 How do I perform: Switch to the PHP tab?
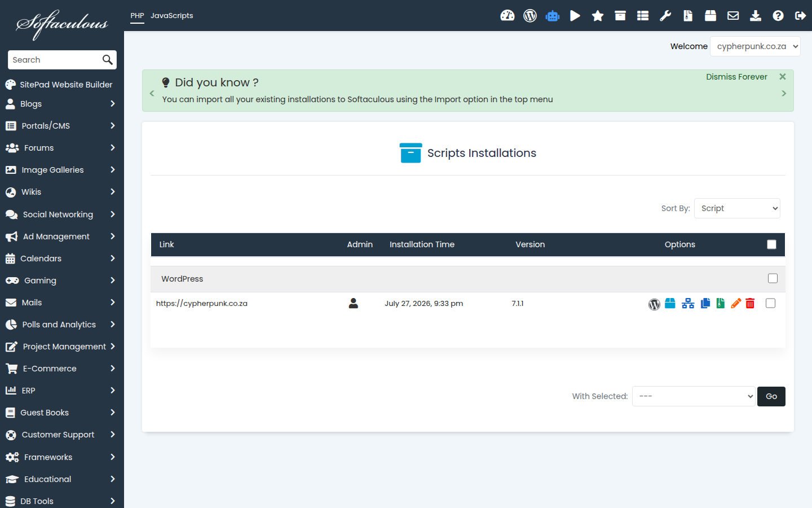tap(137, 16)
